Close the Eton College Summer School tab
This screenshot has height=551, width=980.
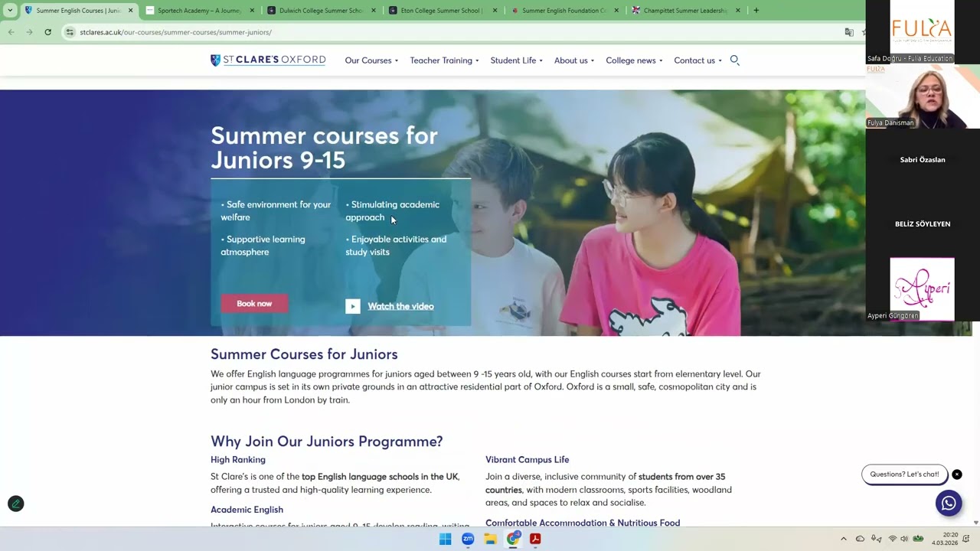click(x=495, y=11)
